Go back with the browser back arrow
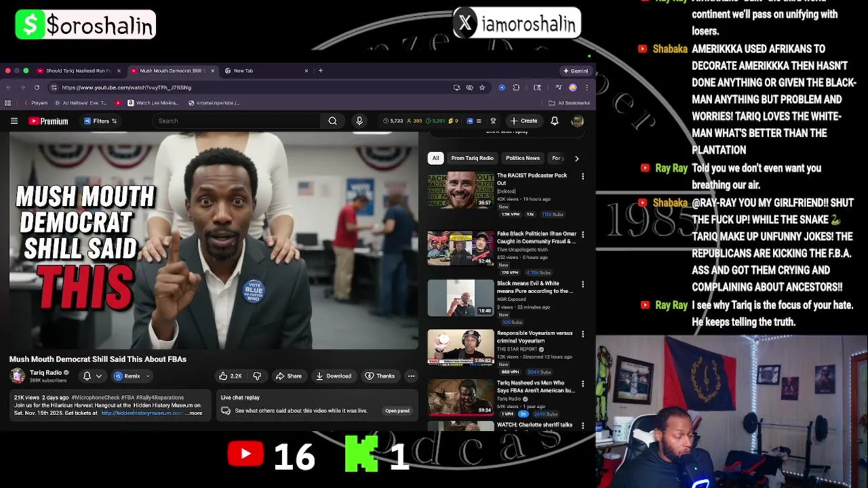The image size is (868, 488). 8,87
